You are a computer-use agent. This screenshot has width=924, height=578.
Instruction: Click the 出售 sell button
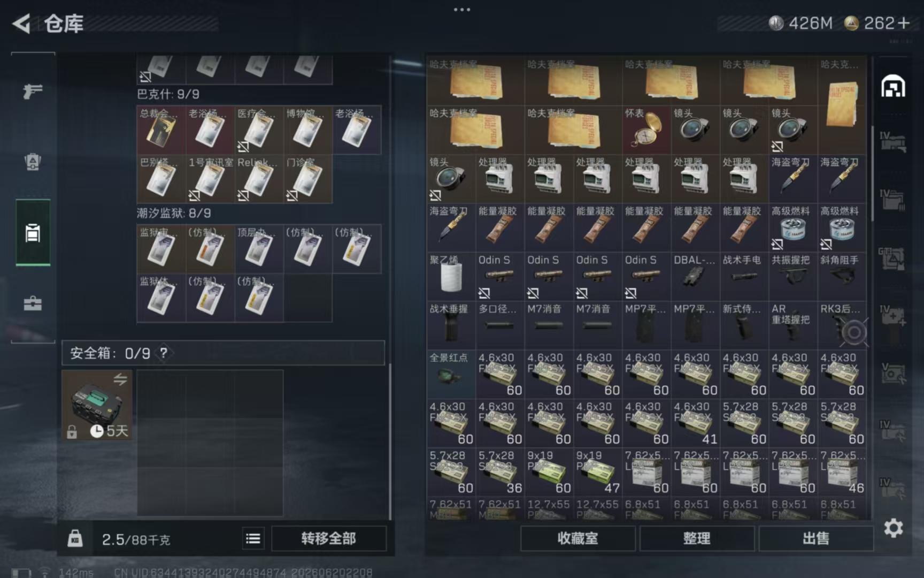816,538
